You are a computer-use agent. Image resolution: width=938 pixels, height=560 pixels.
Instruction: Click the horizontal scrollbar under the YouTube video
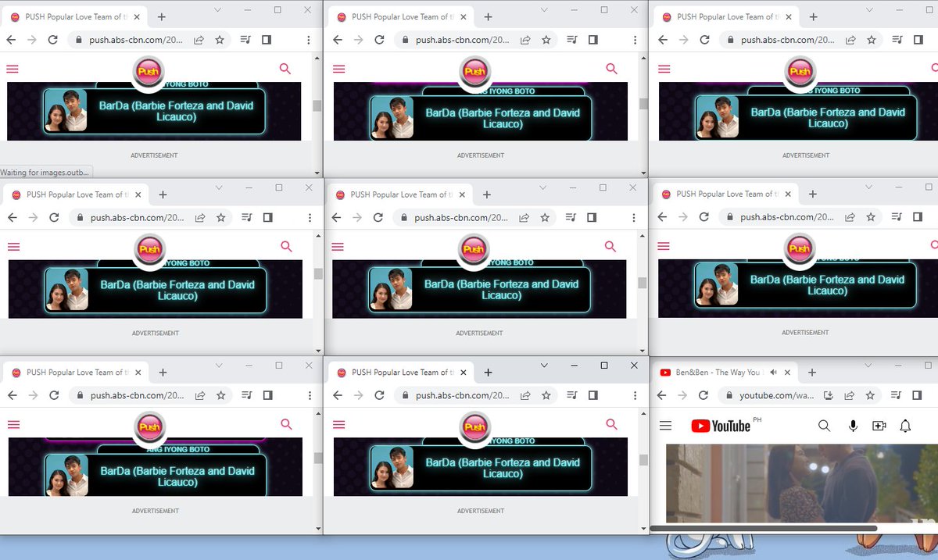pyautogui.click(x=764, y=528)
